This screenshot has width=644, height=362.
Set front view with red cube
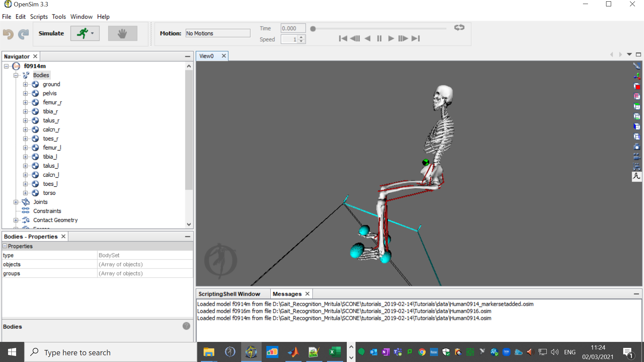[x=637, y=86]
